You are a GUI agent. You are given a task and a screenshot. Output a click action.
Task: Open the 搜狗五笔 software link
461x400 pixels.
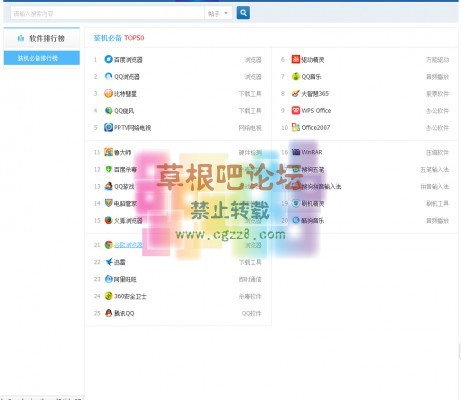point(313,169)
